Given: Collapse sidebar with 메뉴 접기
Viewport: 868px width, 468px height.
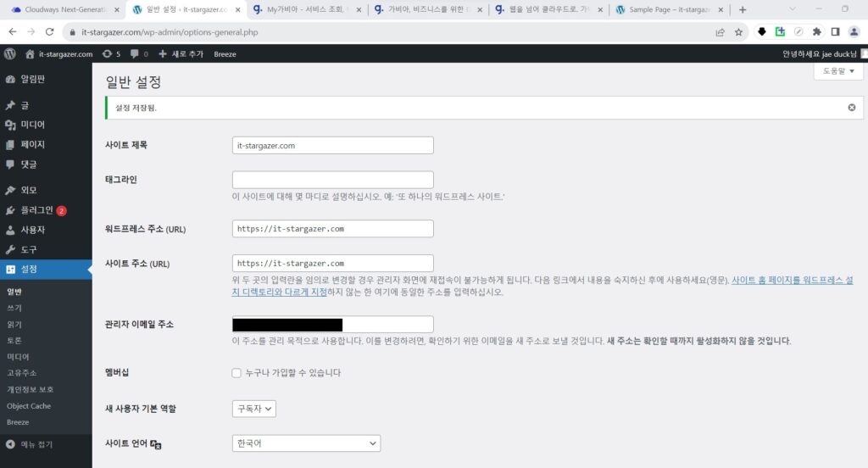Looking at the screenshot, I should pos(30,444).
